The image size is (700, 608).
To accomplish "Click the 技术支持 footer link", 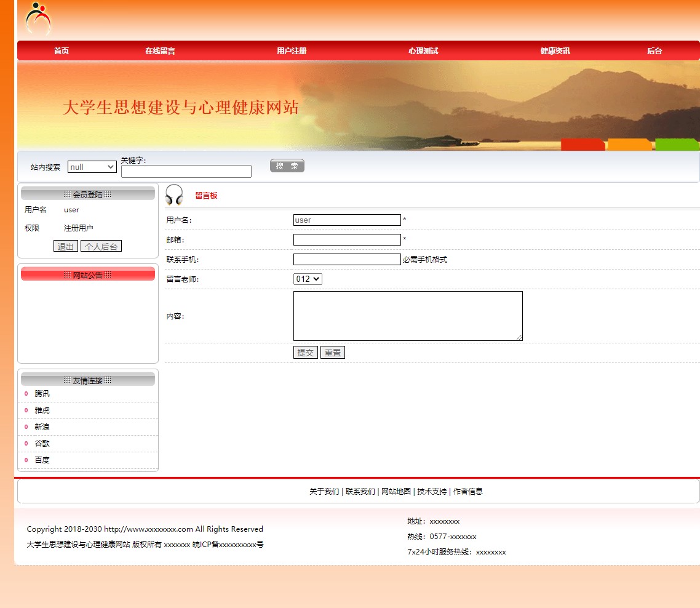I will 432,492.
